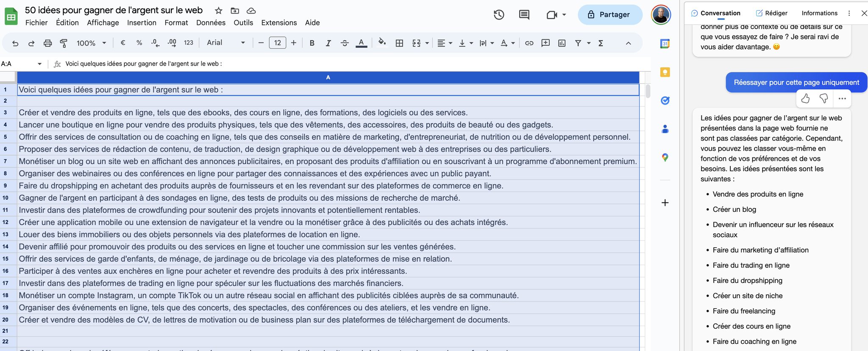Open Google Keep side panel icon
This screenshot has height=351, width=868.
(x=665, y=72)
